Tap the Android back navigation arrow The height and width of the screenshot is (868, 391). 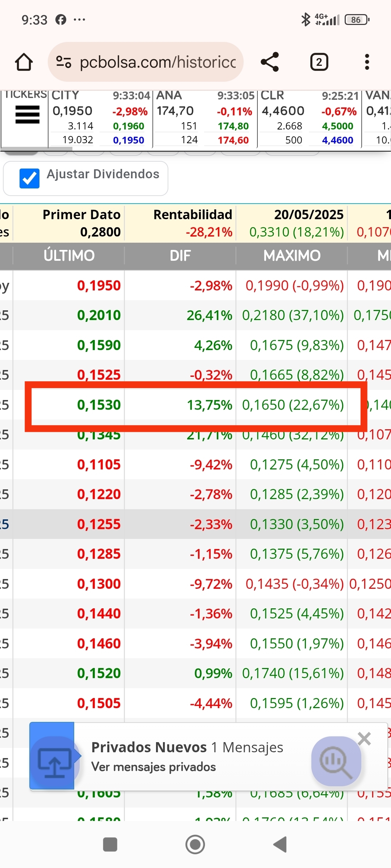(280, 845)
